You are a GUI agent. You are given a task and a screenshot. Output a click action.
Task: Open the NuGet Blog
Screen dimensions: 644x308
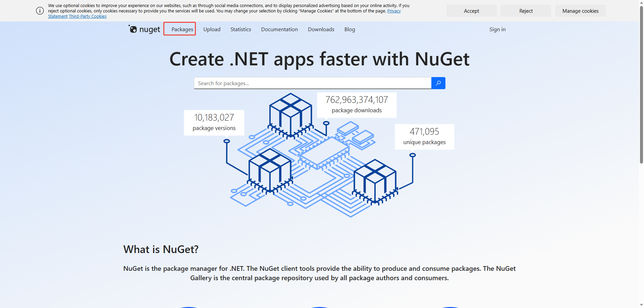click(350, 29)
